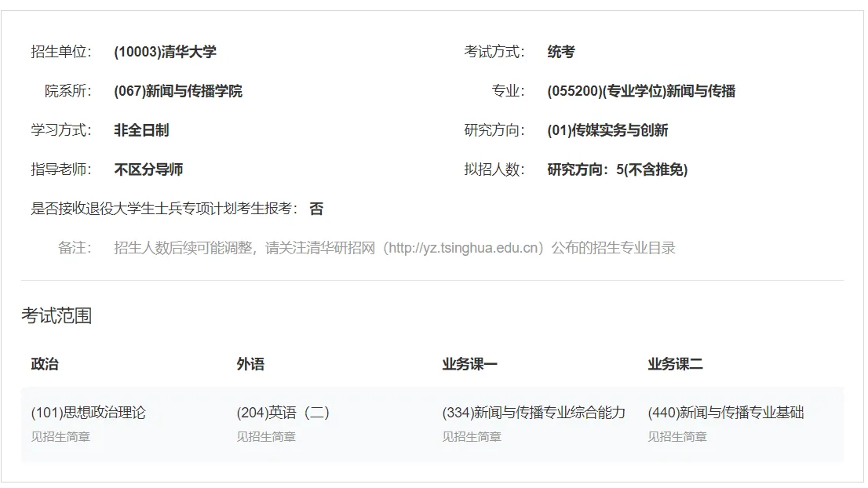Click the remark text with yz.tsinghua.edu.cn
This screenshot has height=488, width=868.
[x=395, y=249]
